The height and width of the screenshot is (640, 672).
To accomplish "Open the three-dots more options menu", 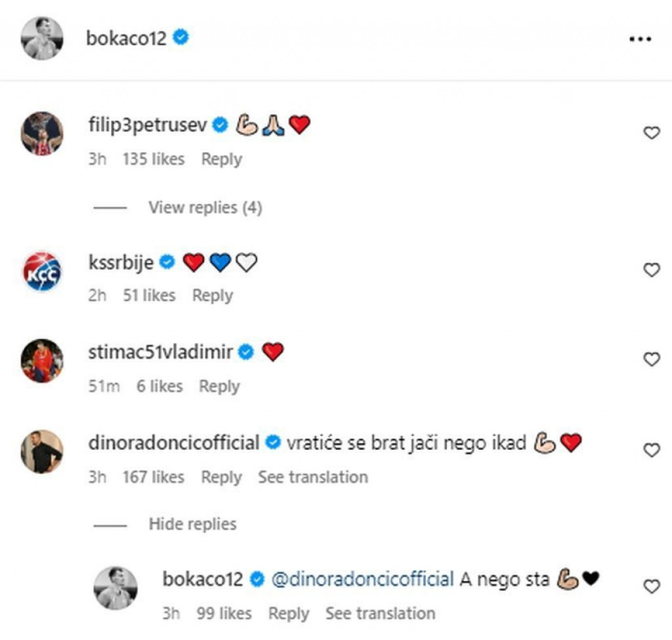I will click(x=640, y=39).
